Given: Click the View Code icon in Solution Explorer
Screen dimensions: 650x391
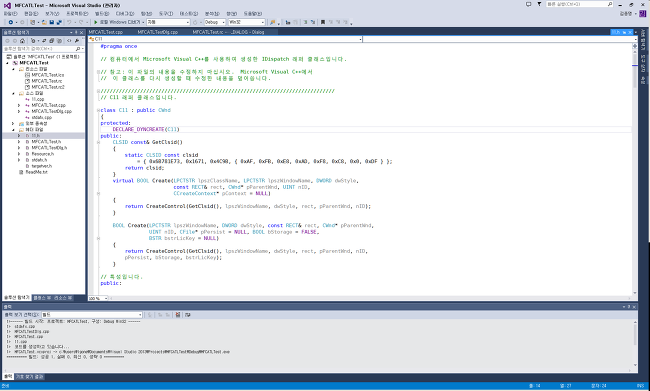Looking at the screenshot, I should pyautogui.click(x=69, y=41).
